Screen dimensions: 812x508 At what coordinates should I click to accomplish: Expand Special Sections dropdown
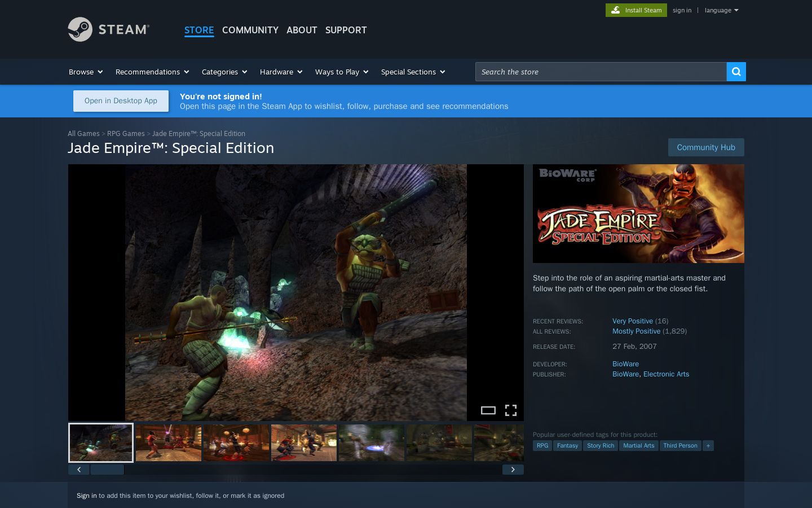point(413,72)
